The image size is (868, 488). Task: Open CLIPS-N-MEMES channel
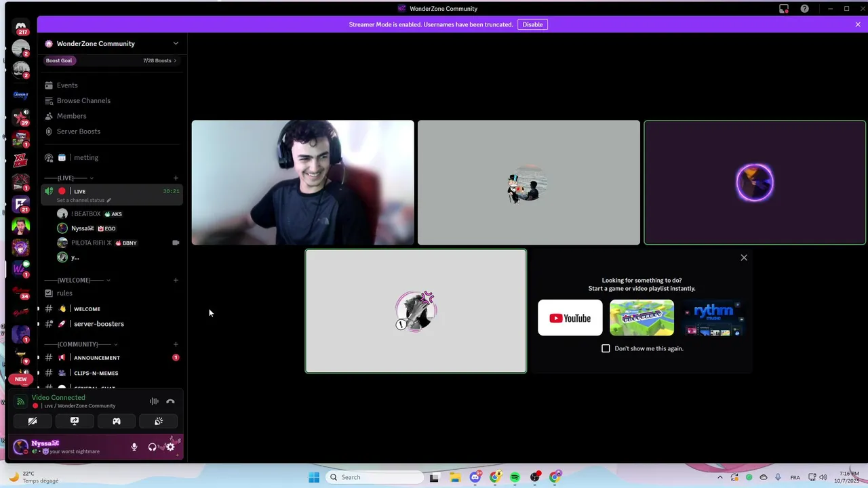(x=112, y=373)
